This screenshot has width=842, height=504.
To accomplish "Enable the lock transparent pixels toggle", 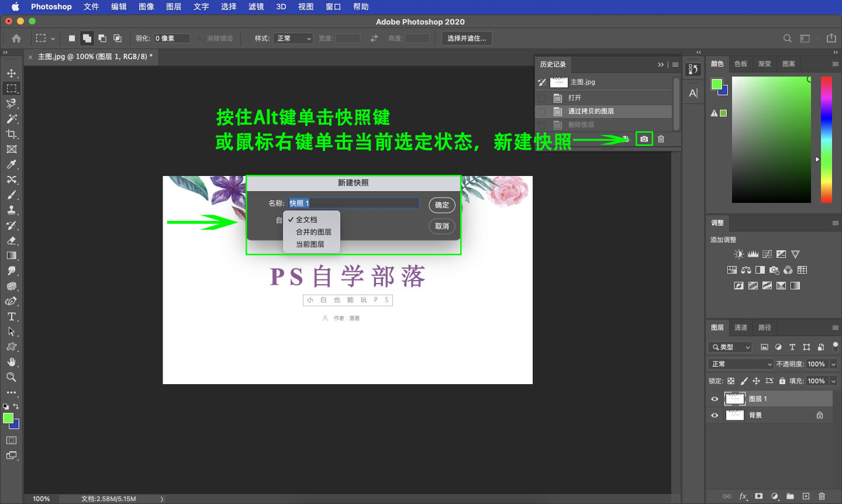I will click(731, 381).
